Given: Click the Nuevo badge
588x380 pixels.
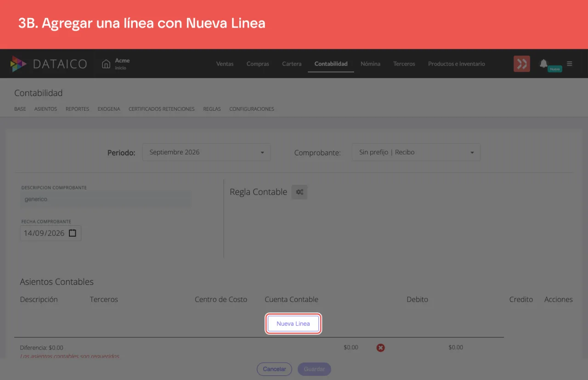Looking at the screenshot, I should point(555,69).
